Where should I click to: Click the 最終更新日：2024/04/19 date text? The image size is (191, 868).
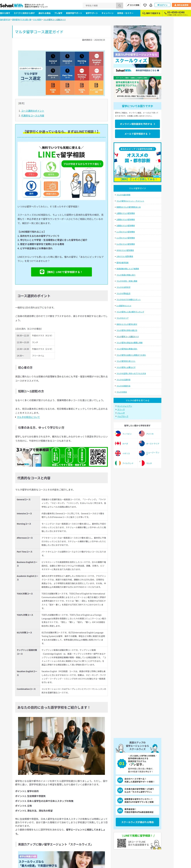pos(93,40)
